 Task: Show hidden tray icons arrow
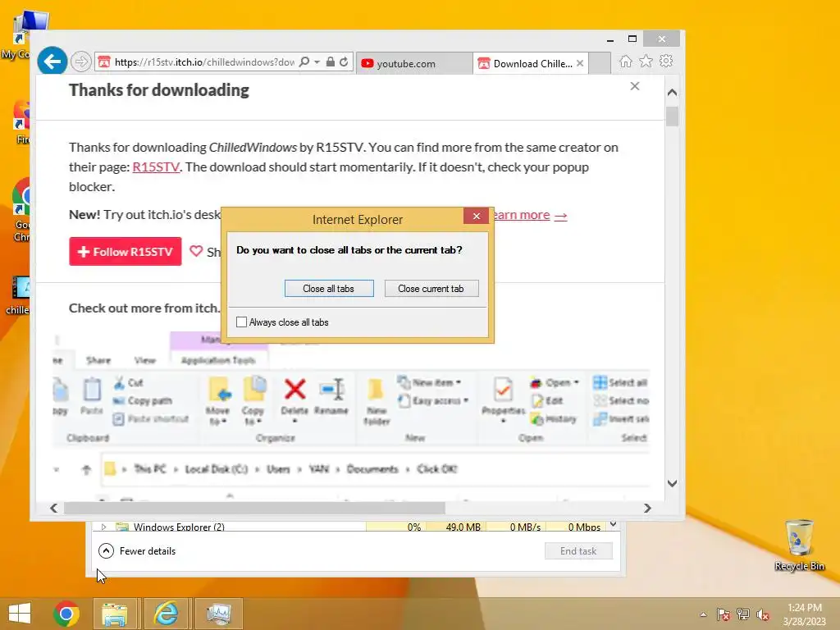point(703,614)
